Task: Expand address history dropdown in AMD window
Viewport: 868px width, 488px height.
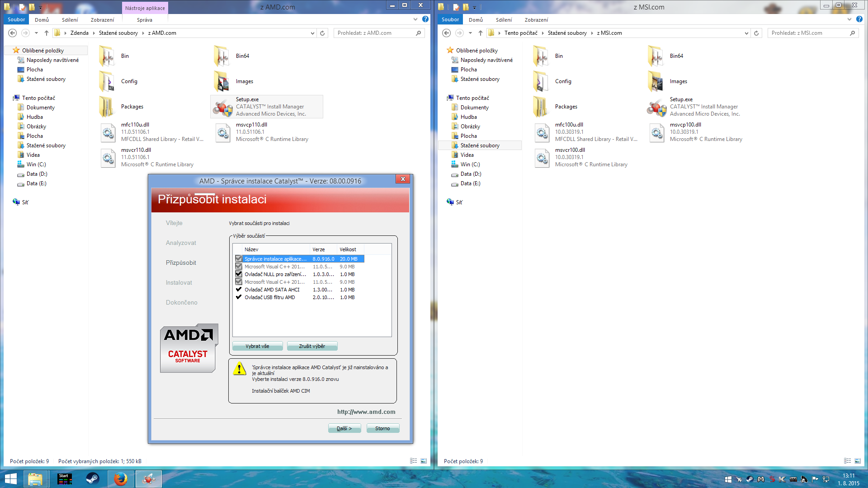Action: click(x=312, y=33)
